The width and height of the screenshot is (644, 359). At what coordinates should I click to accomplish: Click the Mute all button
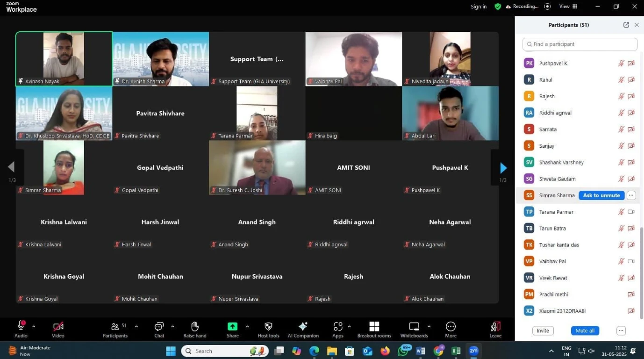tap(585, 330)
